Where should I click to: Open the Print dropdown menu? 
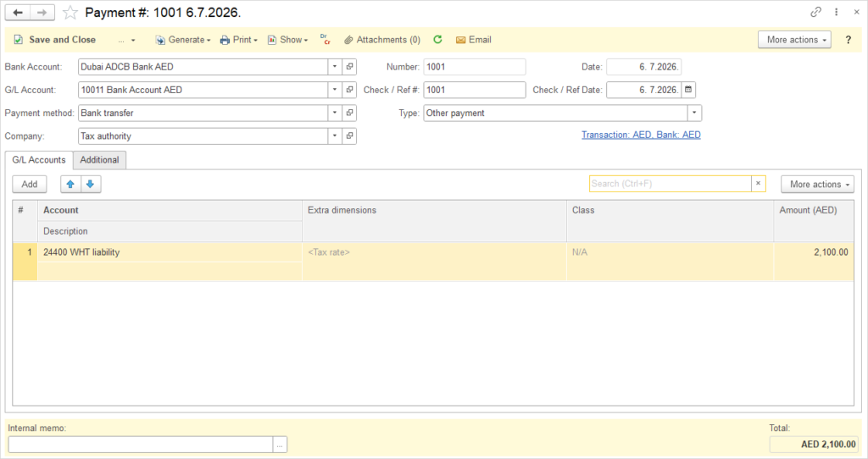pos(238,40)
